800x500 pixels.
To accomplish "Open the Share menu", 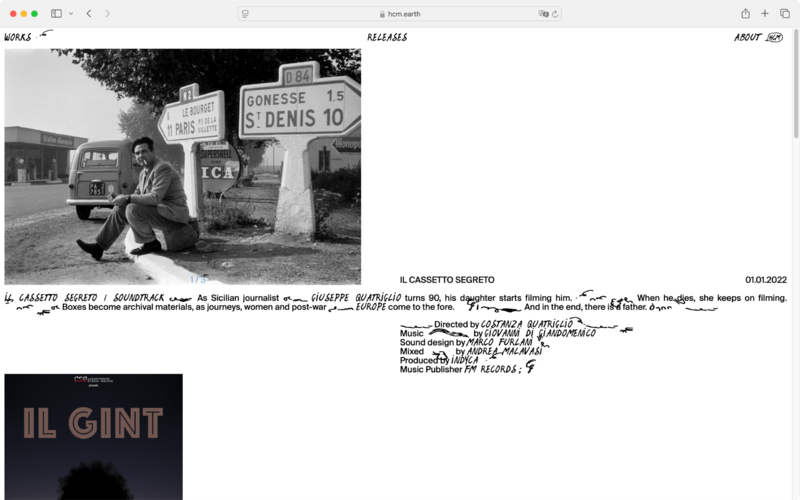I will point(745,14).
